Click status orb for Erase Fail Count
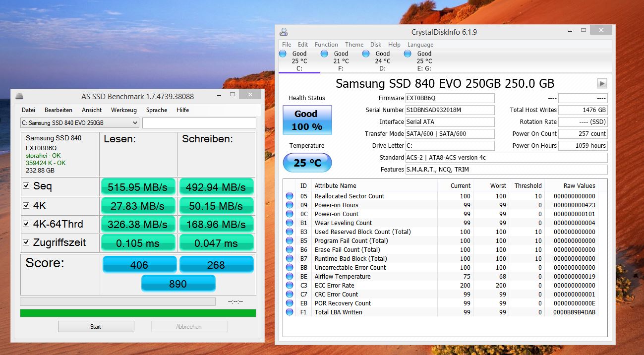The width and height of the screenshot is (644, 355). pos(290,249)
